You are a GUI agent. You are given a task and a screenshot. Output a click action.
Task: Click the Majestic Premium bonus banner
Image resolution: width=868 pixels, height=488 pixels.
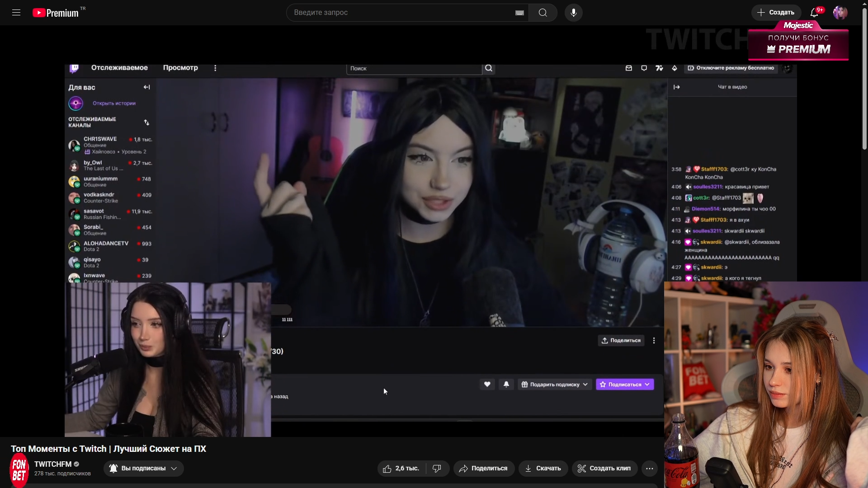798,42
